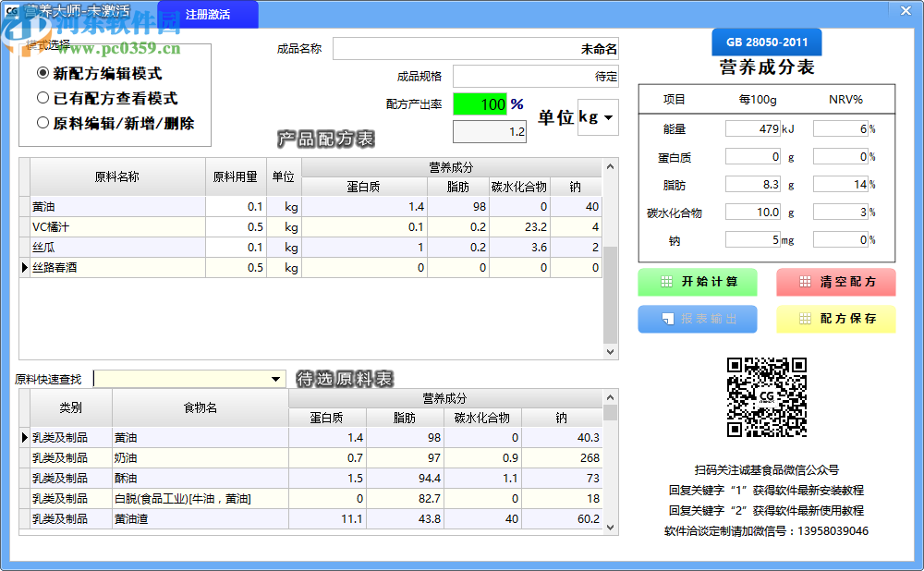This screenshot has width=924, height=571.
Task: Click the GB 28050-2011 standard button
Action: click(766, 43)
